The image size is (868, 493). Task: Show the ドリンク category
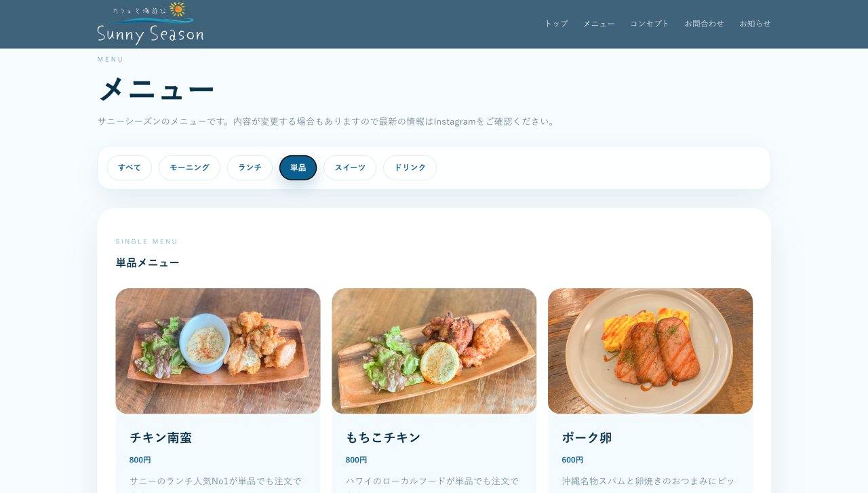click(410, 167)
